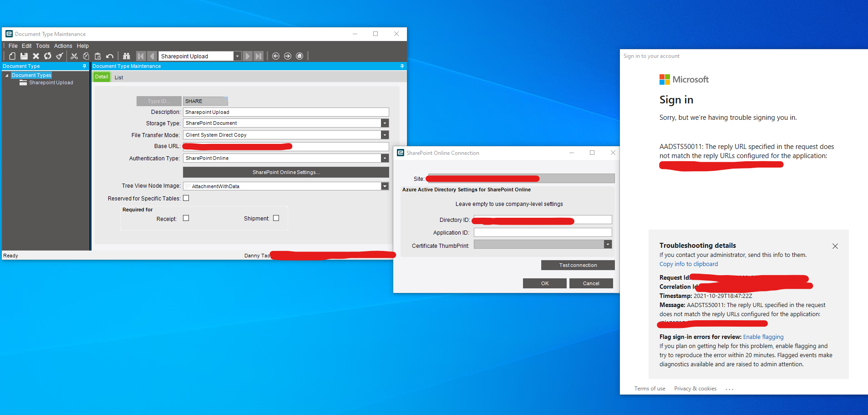Click the Type ID field containing SHARE

click(205, 101)
